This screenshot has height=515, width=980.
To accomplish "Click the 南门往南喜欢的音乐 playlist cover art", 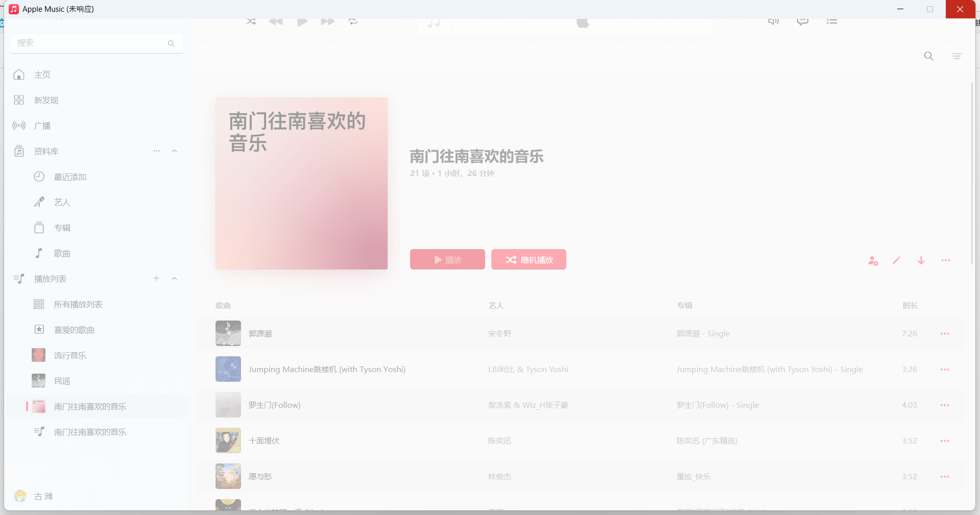I will 301,183.
